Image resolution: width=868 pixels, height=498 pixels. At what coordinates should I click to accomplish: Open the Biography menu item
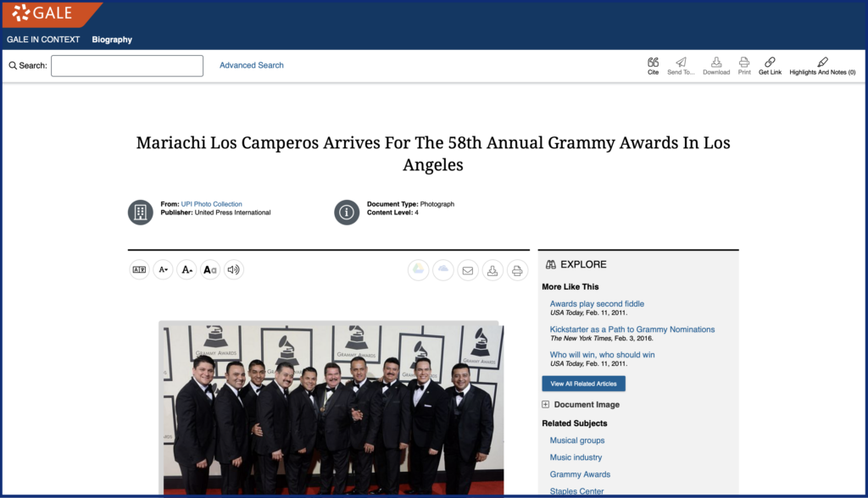[x=112, y=40]
